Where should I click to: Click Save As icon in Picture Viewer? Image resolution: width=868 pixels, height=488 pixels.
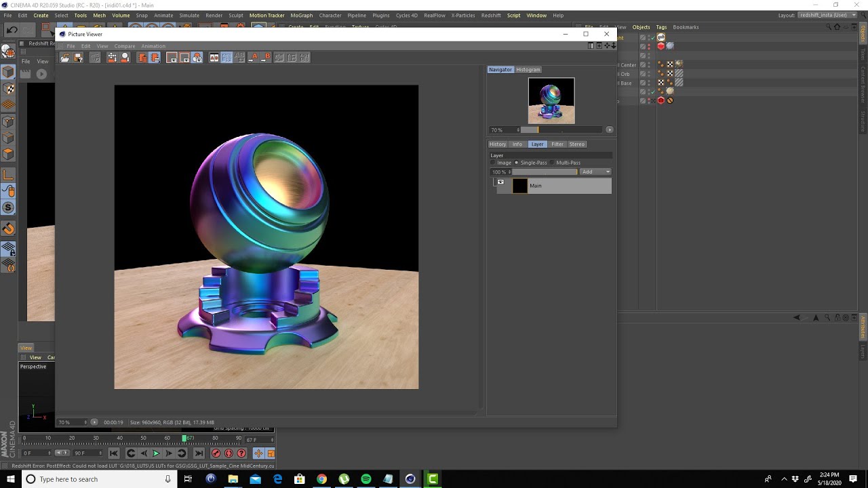tap(78, 58)
